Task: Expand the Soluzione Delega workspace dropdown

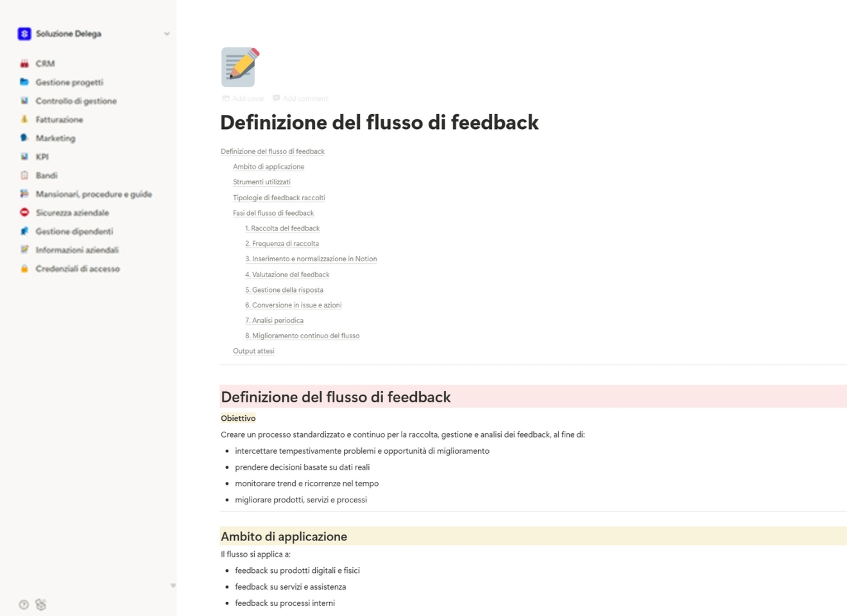Action: pos(167,33)
